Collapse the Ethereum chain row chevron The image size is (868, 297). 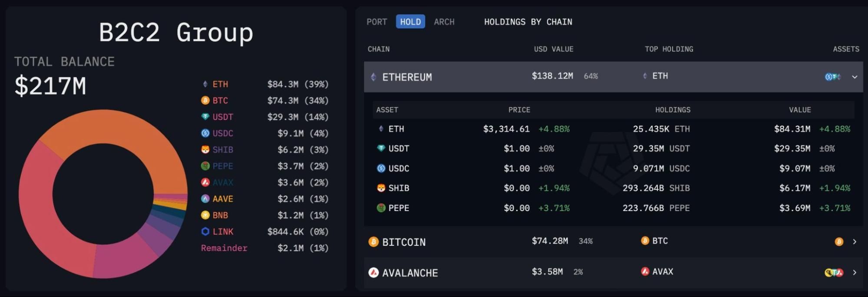(855, 77)
